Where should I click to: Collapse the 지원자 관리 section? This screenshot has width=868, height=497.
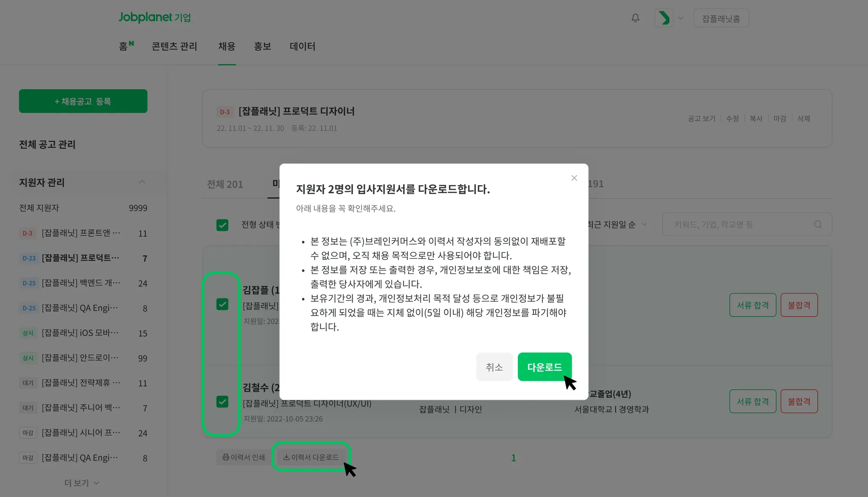tap(142, 182)
